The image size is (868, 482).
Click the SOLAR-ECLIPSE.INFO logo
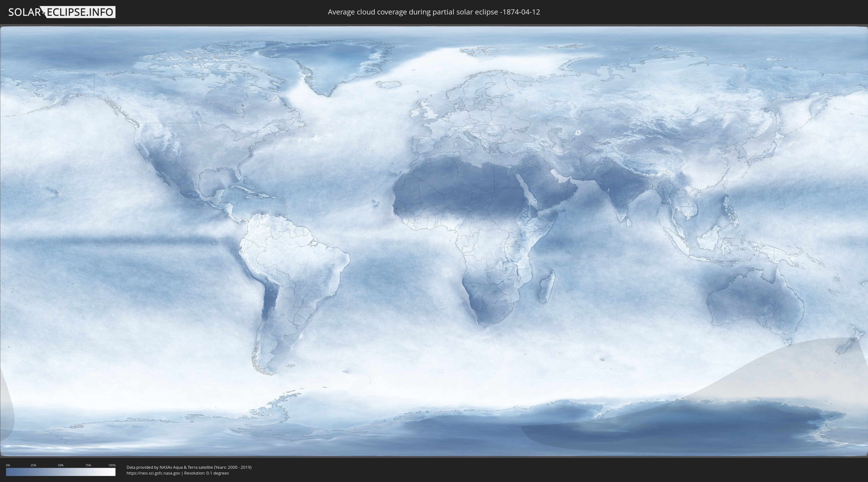62,12
